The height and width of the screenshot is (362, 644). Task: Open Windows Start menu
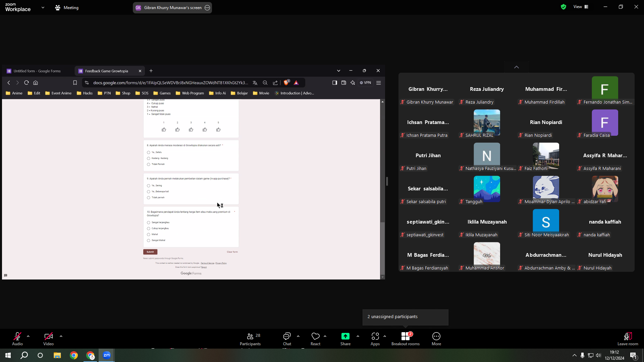pos(8,355)
